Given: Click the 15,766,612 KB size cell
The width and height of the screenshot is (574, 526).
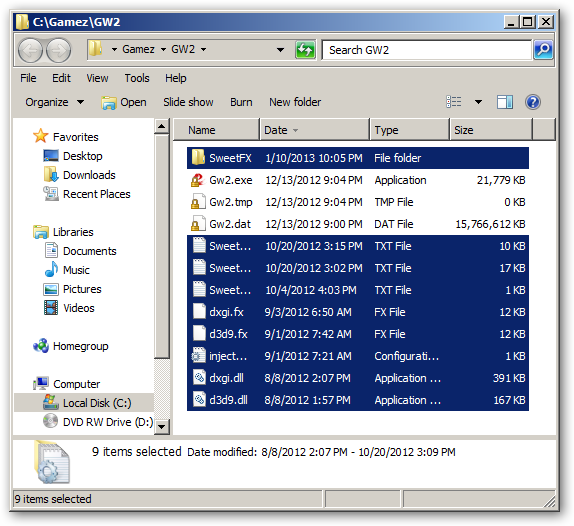Looking at the screenshot, I should pos(490,224).
